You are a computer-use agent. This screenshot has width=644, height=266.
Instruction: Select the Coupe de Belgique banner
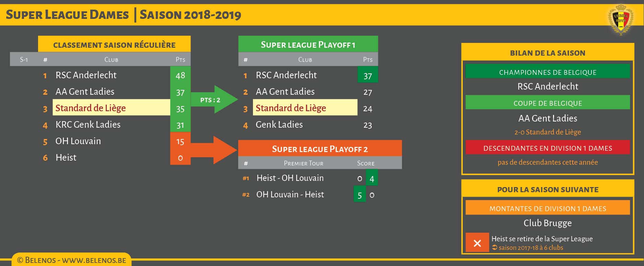[x=548, y=103]
